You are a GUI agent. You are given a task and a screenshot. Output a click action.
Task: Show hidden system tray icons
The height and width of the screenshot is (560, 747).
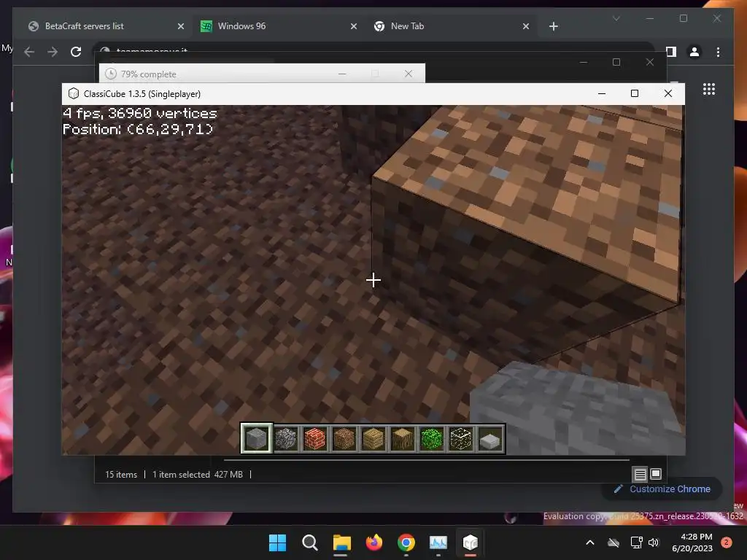pos(589,542)
